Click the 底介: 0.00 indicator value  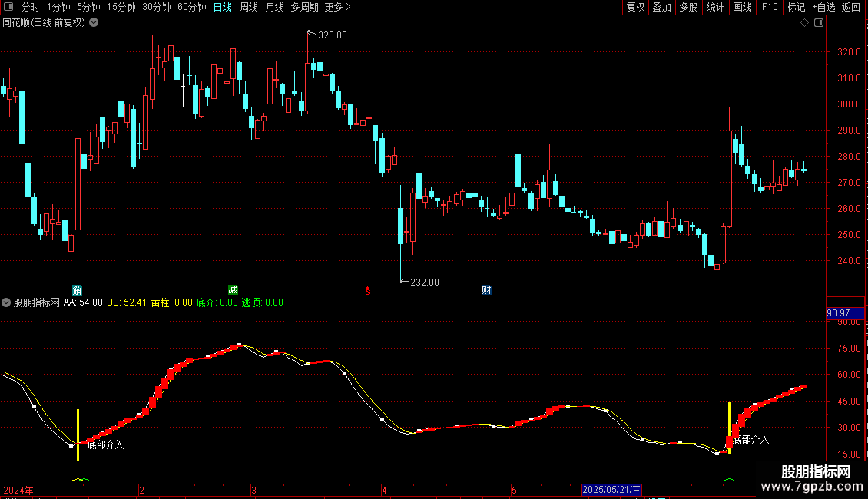pyautogui.click(x=217, y=302)
